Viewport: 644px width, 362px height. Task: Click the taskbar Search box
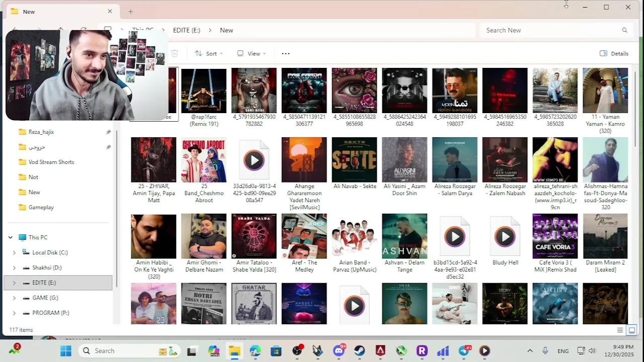tap(129, 351)
